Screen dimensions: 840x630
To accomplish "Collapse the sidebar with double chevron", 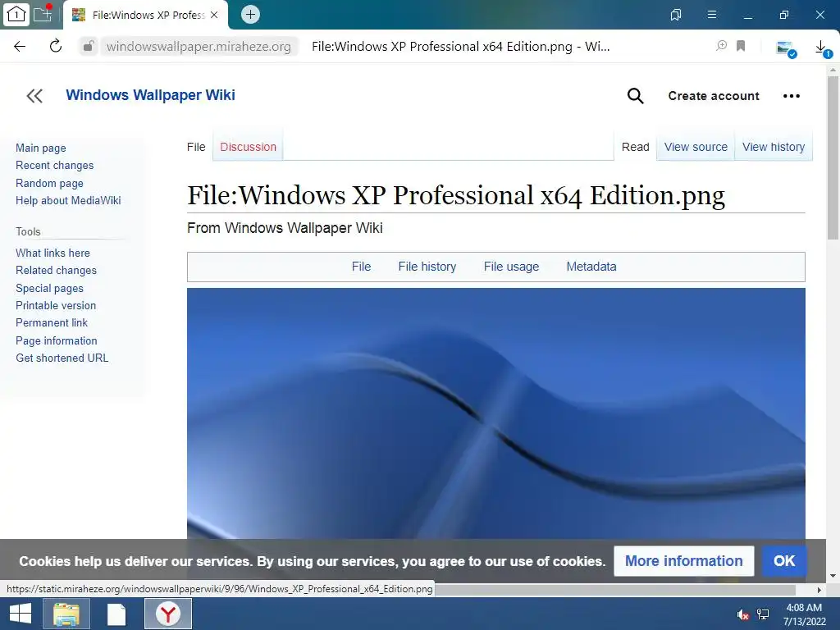I will [x=34, y=96].
